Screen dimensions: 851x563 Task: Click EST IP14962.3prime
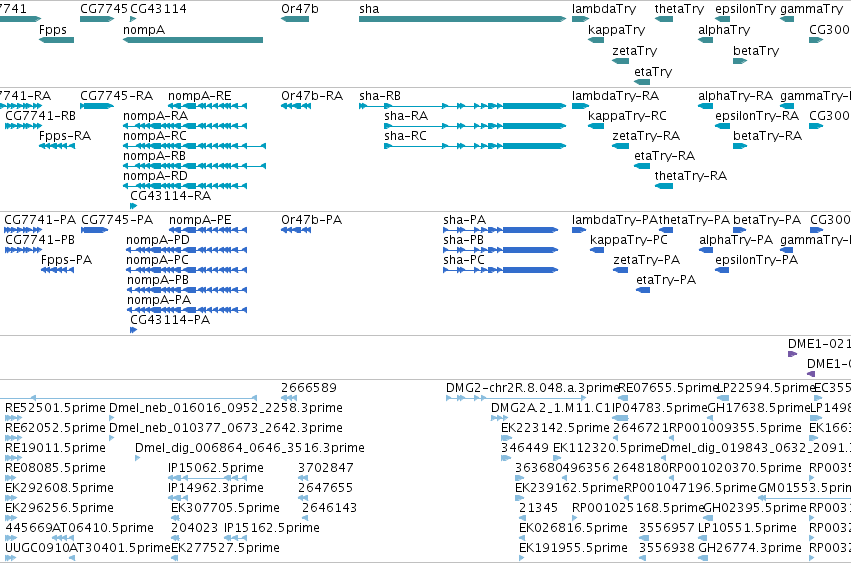click(x=216, y=488)
